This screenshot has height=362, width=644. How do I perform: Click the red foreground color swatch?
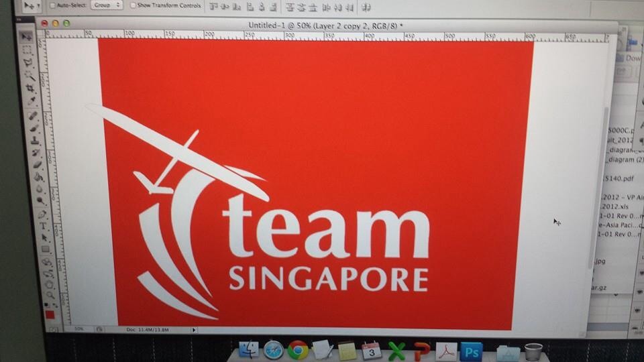coord(50,314)
